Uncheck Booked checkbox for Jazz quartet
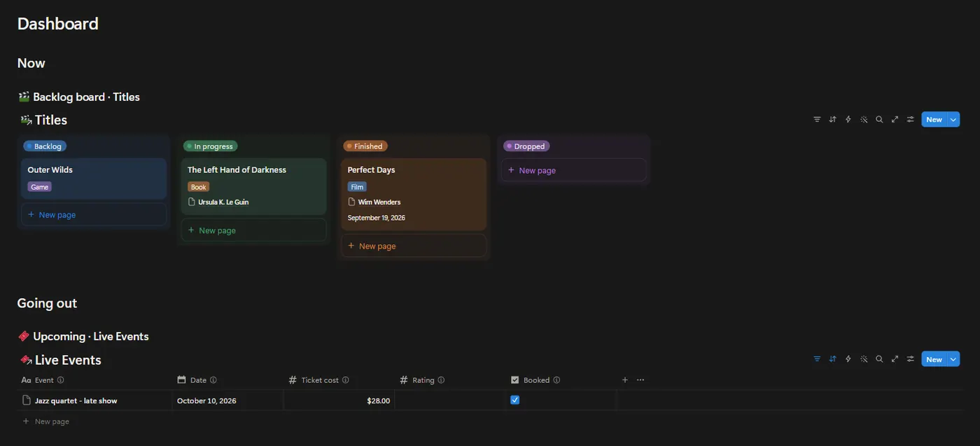The width and height of the screenshot is (980, 446). [x=515, y=400]
